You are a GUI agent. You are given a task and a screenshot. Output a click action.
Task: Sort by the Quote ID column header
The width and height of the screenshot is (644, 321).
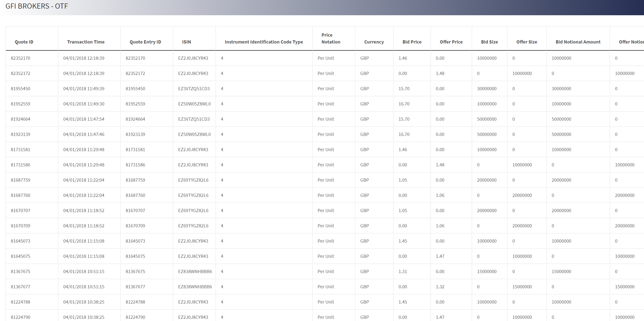point(24,42)
